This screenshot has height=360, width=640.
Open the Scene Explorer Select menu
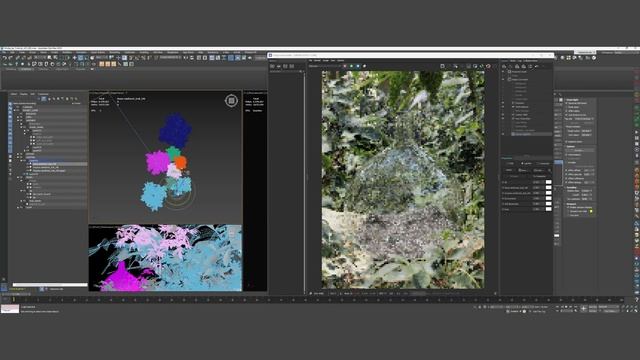14,94
